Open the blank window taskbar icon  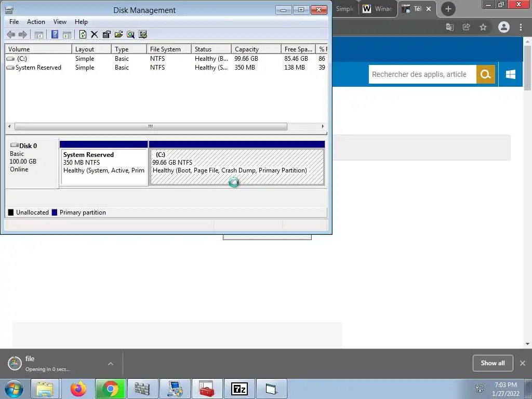[271, 389]
